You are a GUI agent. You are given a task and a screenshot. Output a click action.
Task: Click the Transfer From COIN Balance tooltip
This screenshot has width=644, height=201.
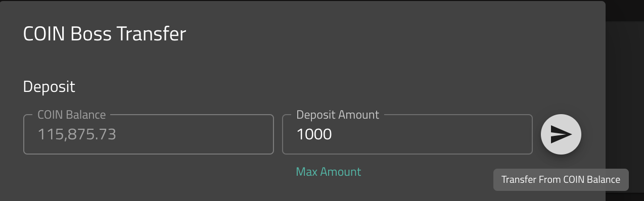(561, 180)
